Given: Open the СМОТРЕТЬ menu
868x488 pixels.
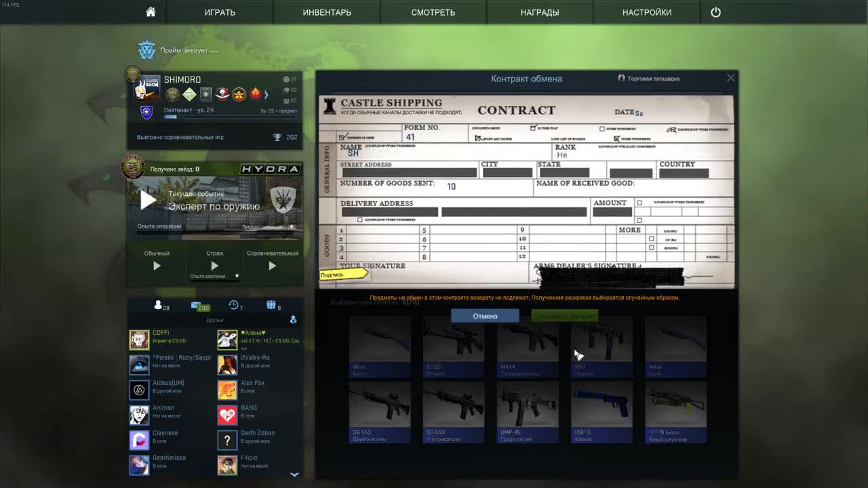Looking at the screenshot, I should (433, 12).
